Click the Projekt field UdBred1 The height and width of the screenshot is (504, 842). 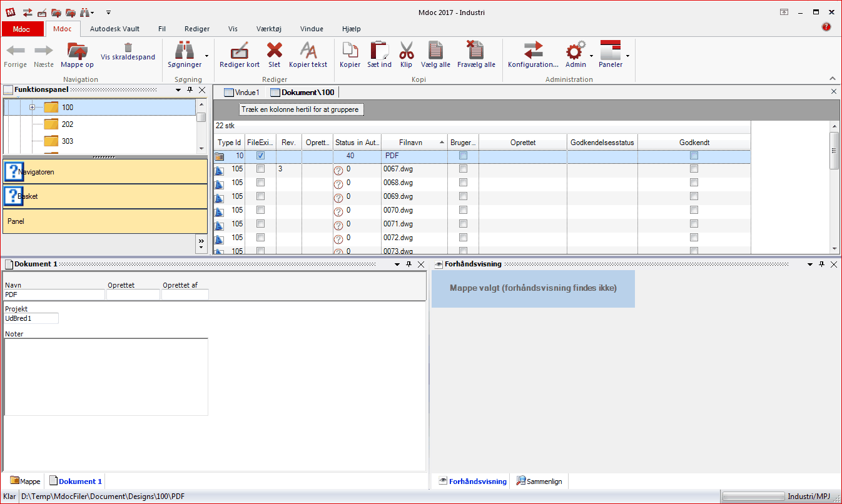click(x=31, y=318)
